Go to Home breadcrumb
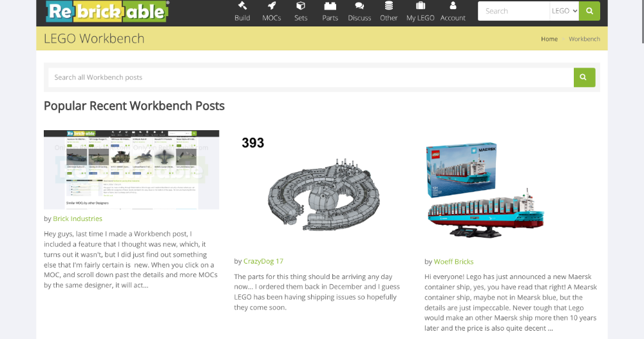This screenshot has width=644, height=339. click(x=549, y=39)
